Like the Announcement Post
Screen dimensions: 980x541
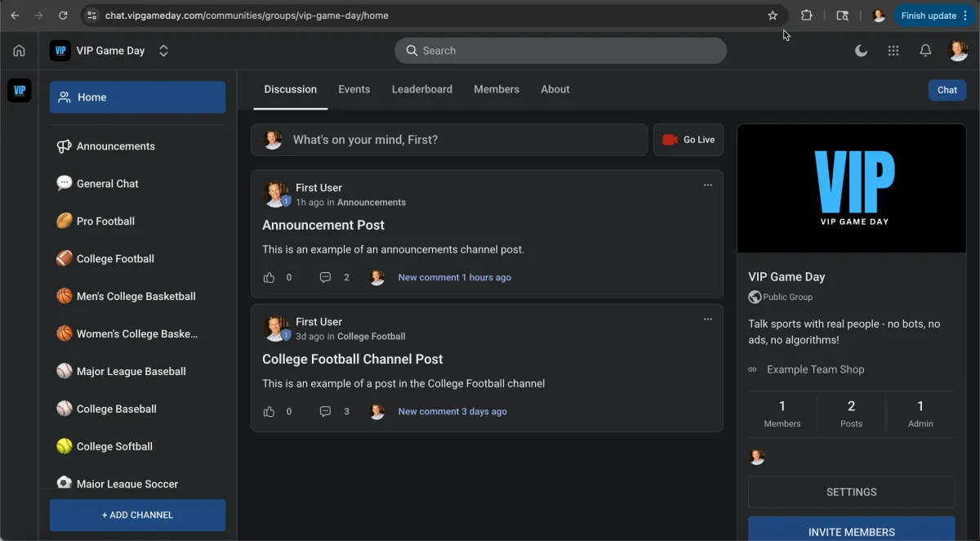point(269,278)
